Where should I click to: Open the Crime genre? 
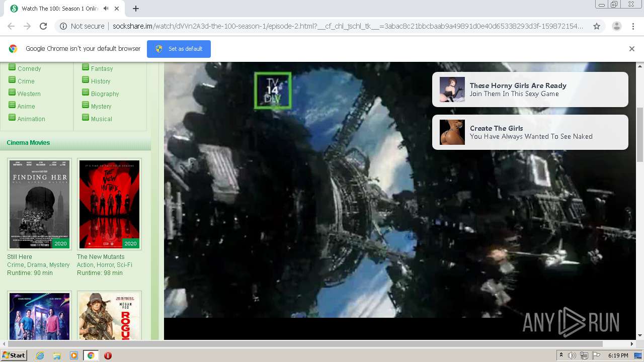pyautogui.click(x=26, y=81)
